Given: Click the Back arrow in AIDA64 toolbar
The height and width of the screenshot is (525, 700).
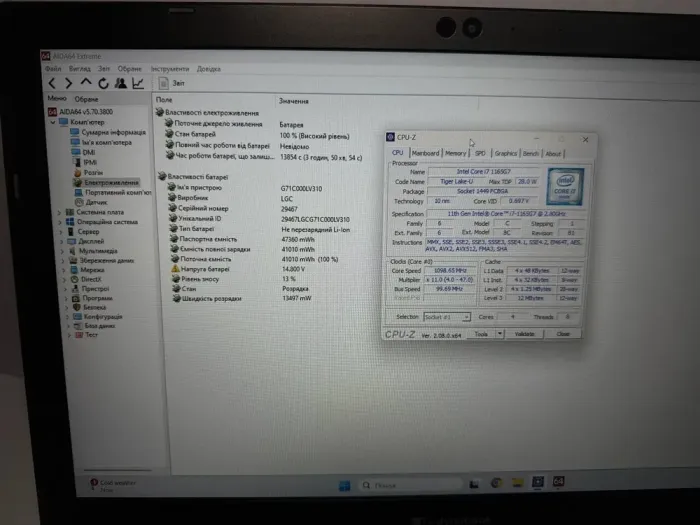Looking at the screenshot, I should click(53, 83).
